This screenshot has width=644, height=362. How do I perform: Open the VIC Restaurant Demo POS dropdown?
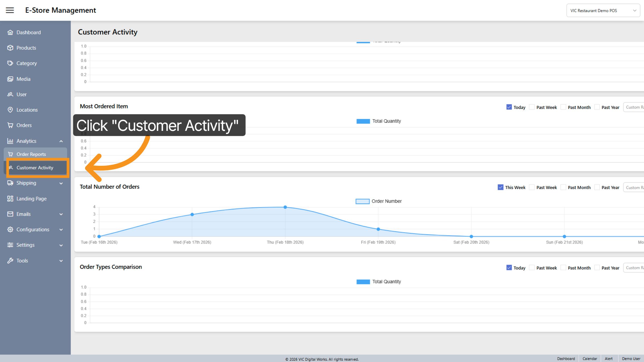pyautogui.click(x=603, y=10)
